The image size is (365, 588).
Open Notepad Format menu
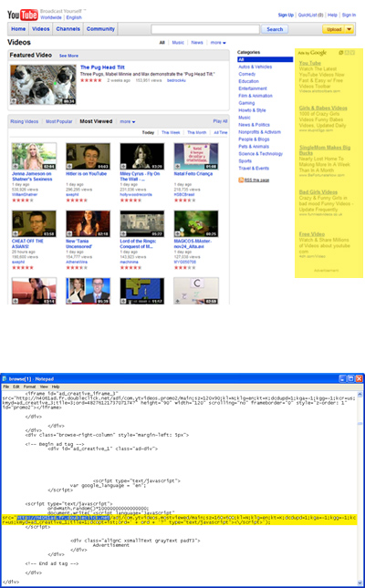tap(30, 387)
